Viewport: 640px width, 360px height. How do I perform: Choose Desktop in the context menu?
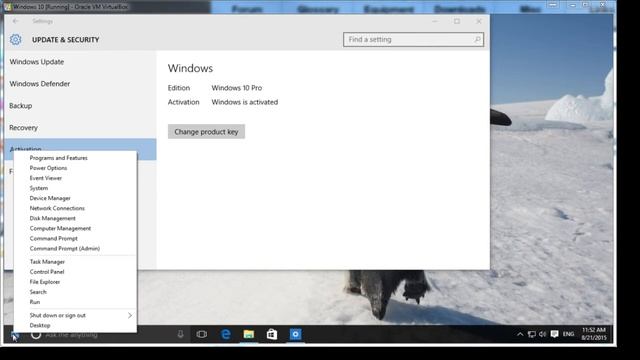[x=76, y=326]
